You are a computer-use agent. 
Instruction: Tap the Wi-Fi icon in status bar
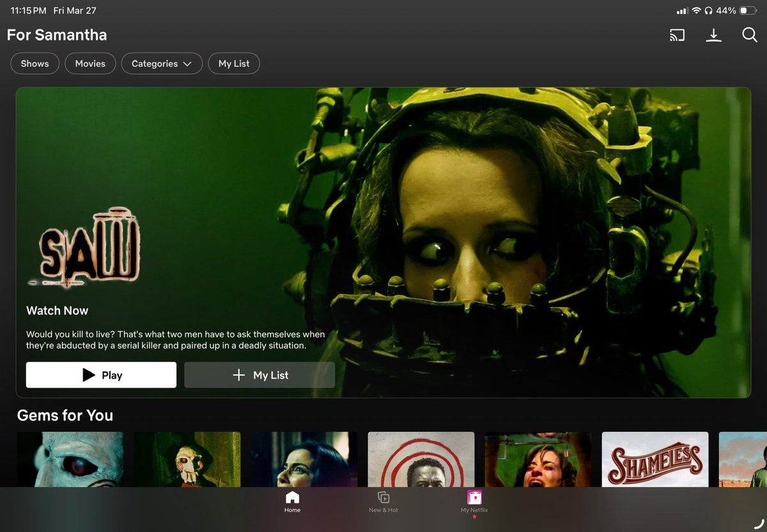click(x=697, y=11)
